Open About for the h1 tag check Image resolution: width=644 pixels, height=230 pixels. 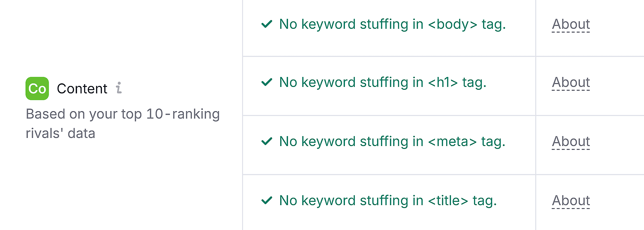[571, 82]
